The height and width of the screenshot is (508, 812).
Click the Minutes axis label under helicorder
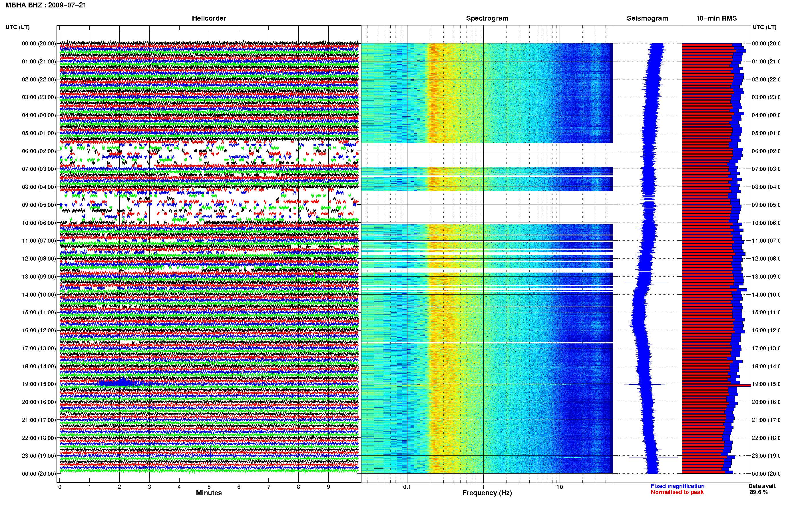pos(209,493)
